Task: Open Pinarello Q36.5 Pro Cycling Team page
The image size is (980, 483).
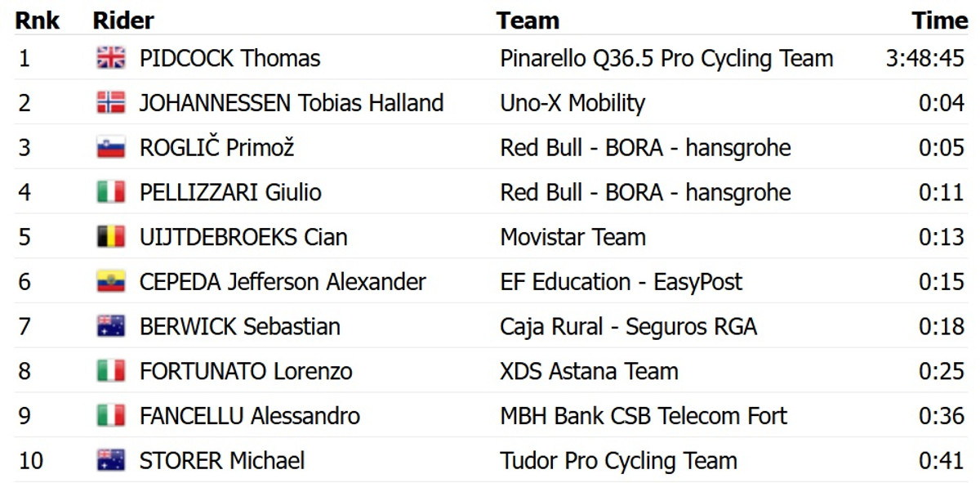Action: coord(666,59)
